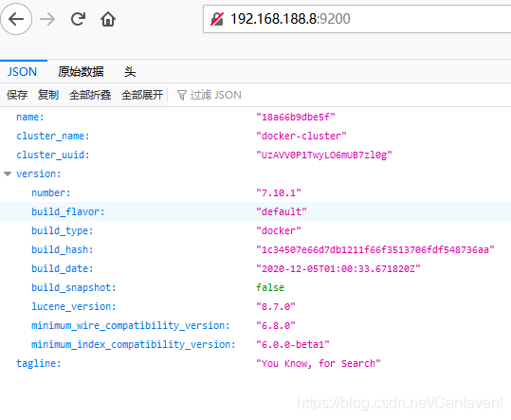Viewport: 511px width, 420px height.
Task: Open the browser home page icon
Action: 108,19
